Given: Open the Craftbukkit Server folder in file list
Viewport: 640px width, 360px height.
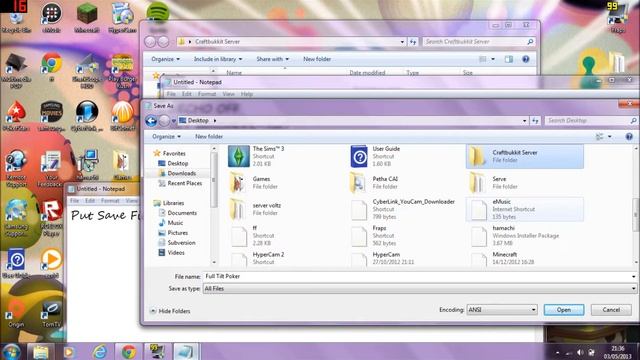Looking at the screenshot, I should point(524,156).
